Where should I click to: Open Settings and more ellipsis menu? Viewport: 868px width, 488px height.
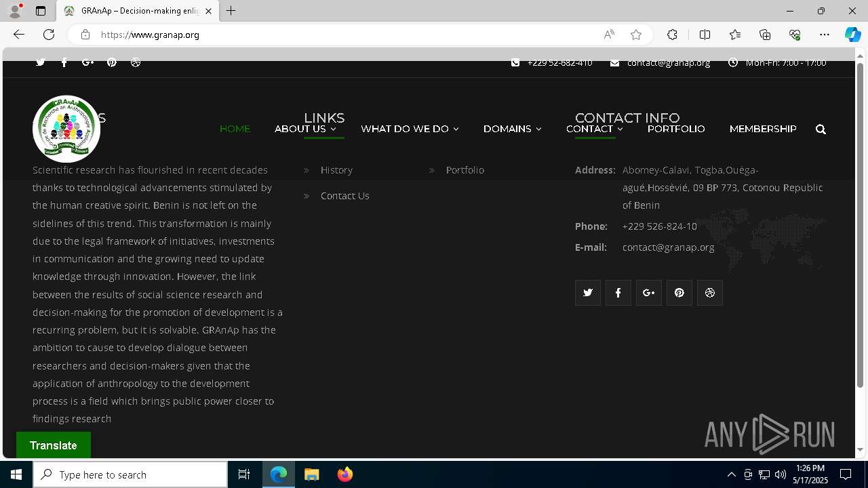click(825, 35)
